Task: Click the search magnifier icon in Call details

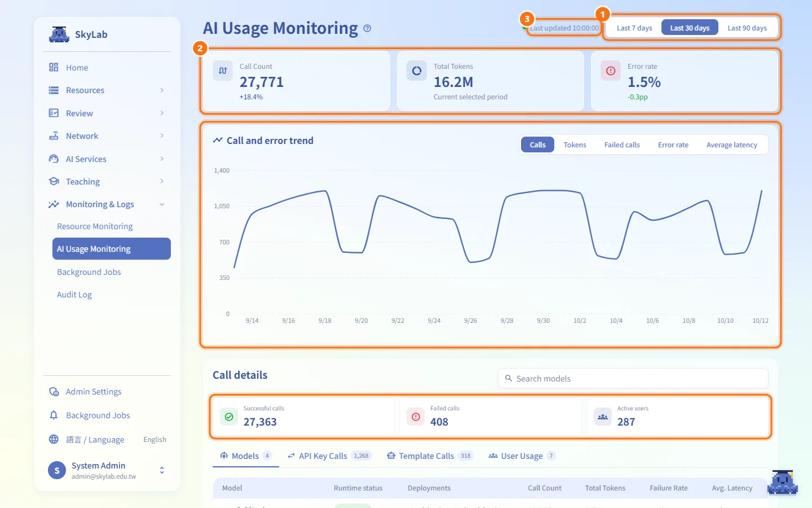Action: point(509,378)
